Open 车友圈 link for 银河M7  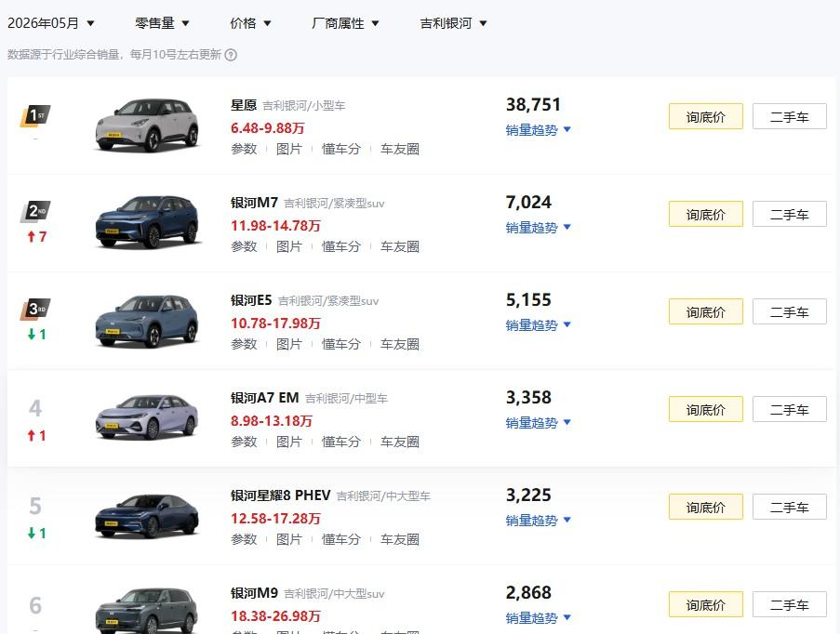[400, 246]
